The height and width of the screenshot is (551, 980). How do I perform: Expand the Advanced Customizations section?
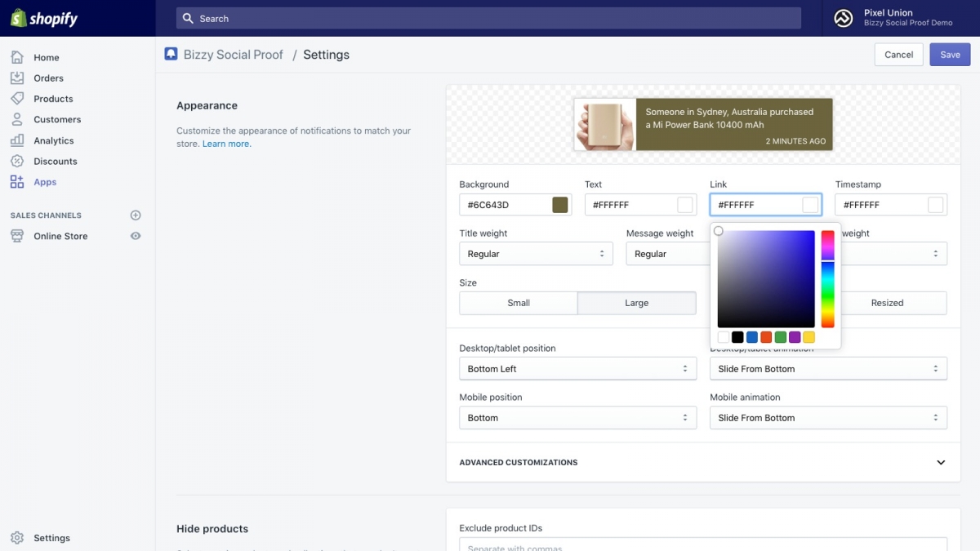(x=941, y=463)
